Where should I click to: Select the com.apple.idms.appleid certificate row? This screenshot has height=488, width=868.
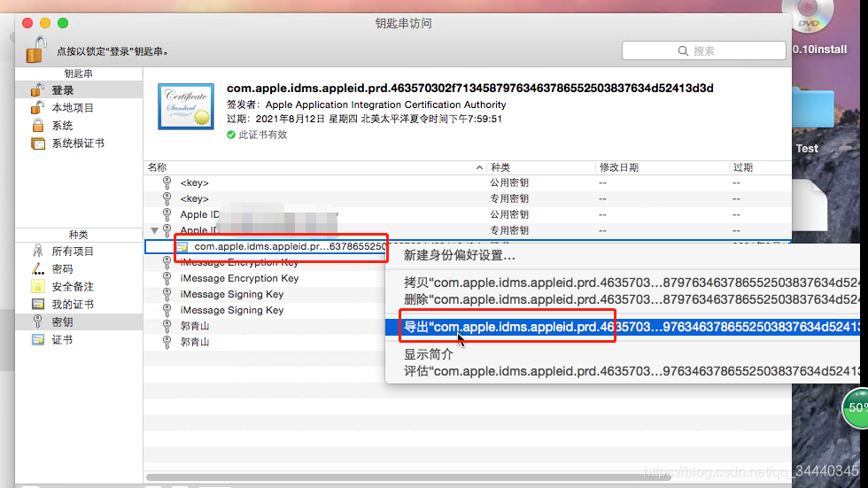coord(266,246)
